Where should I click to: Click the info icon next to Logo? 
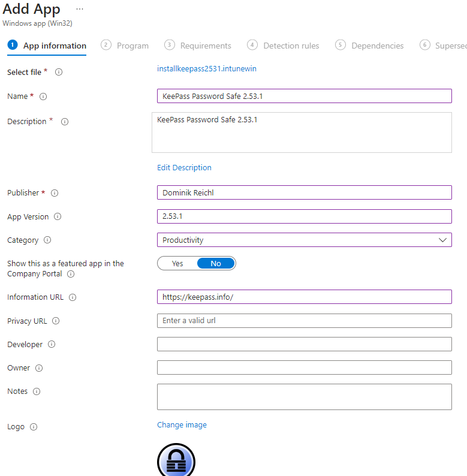click(x=34, y=427)
